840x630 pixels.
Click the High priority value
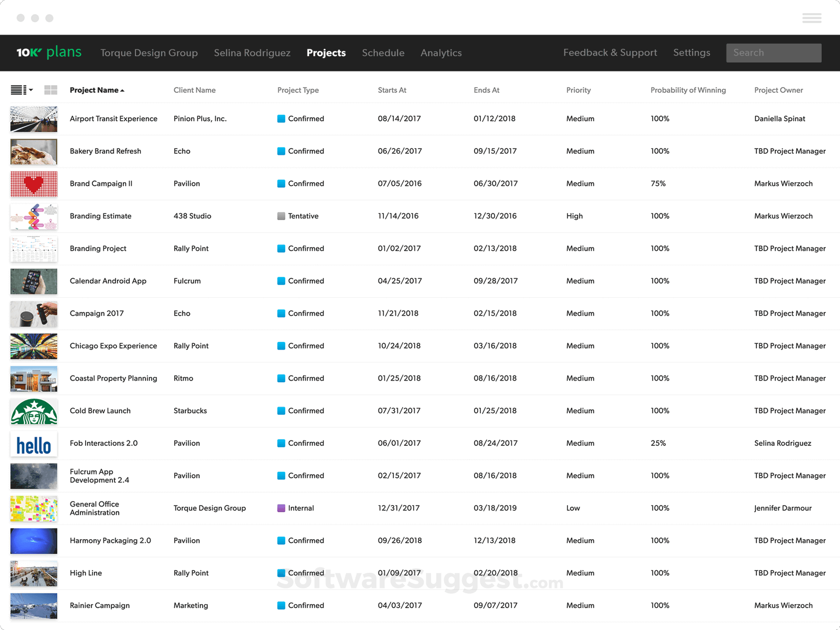tap(574, 216)
